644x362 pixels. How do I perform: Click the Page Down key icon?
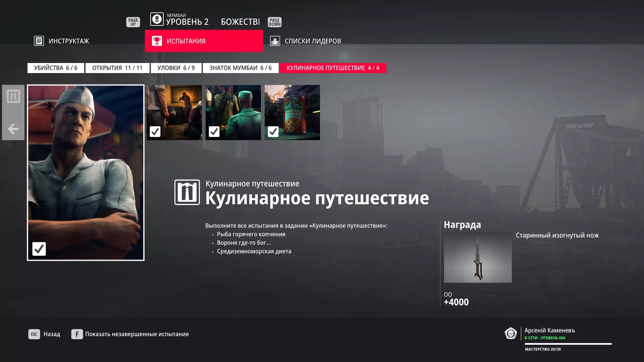pos(274,22)
